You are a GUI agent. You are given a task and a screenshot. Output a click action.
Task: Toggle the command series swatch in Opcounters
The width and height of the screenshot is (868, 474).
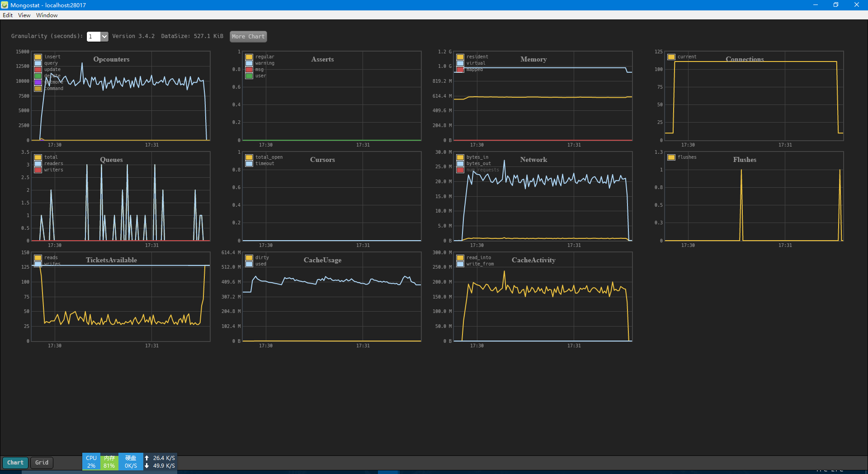click(x=38, y=89)
